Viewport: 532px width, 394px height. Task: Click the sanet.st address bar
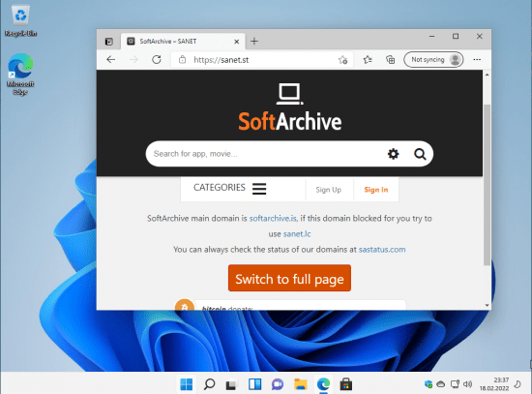pyautogui.click(x=261, y=60)
